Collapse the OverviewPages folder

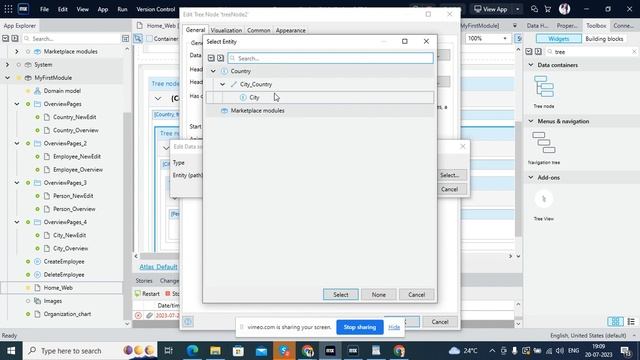(x=17, y=104)
